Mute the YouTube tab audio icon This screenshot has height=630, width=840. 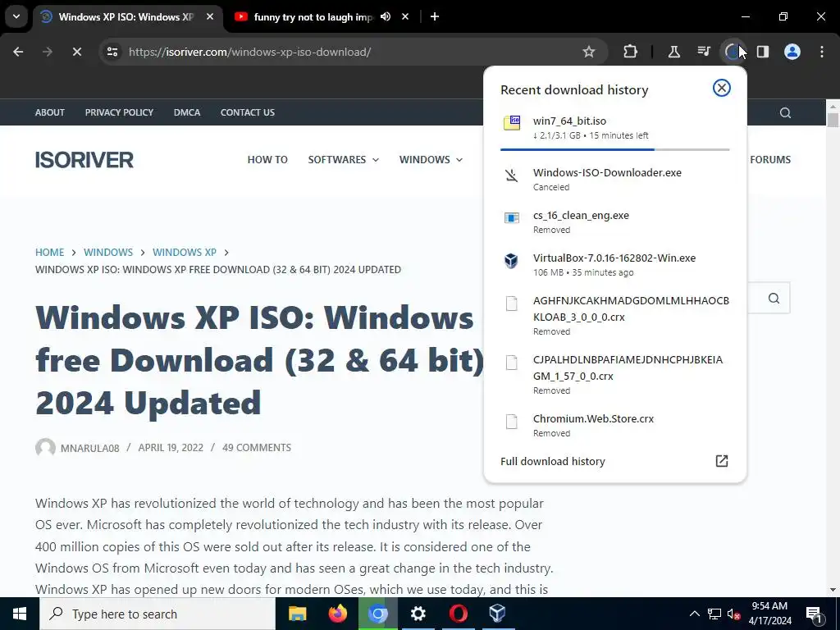(386, 16)
